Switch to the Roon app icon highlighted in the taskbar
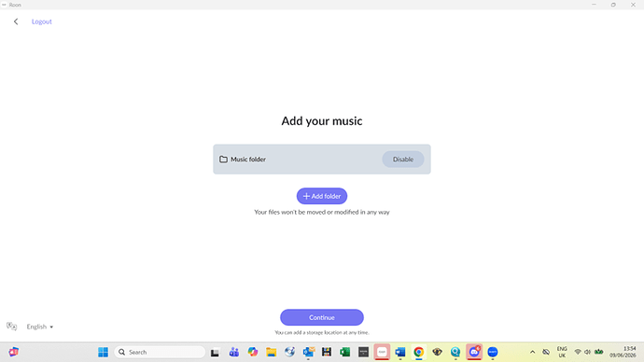 382,352
